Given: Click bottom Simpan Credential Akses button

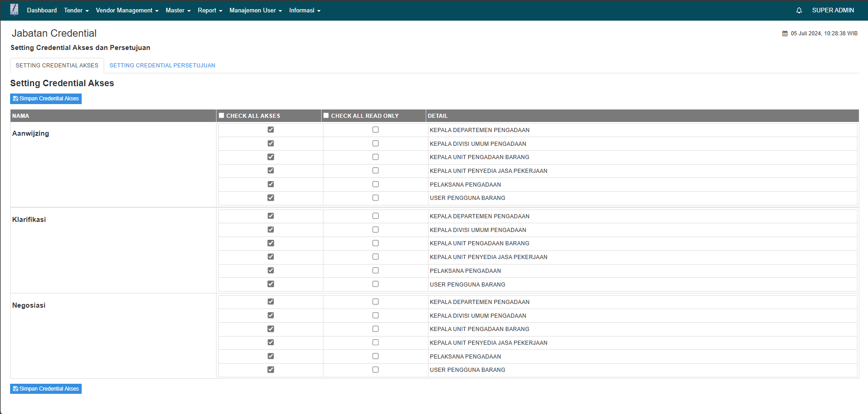Looking at the screenshot, I should click(46, 389).
